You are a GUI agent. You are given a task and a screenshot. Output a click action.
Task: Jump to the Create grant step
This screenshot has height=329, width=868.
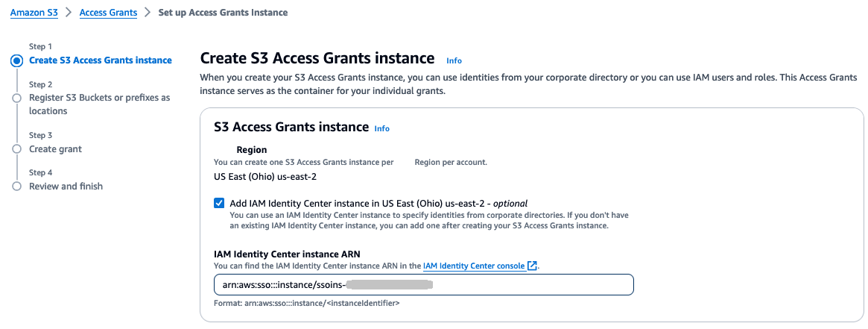click(55, 149)
